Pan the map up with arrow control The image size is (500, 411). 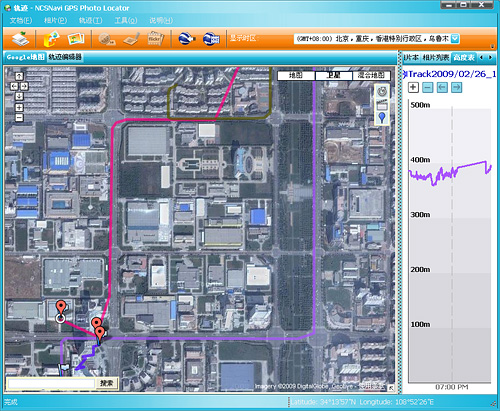19,76
